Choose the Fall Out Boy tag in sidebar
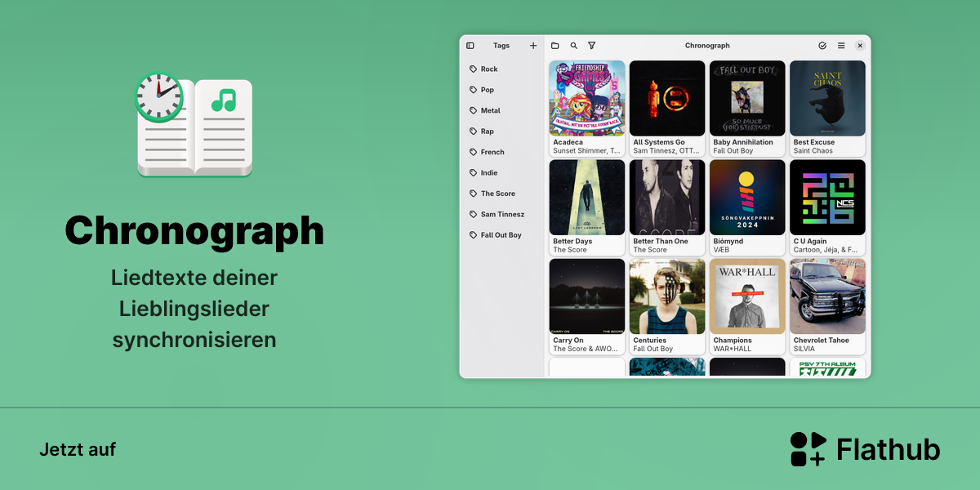Screen dimensions: 980x490 click(502, 235)
